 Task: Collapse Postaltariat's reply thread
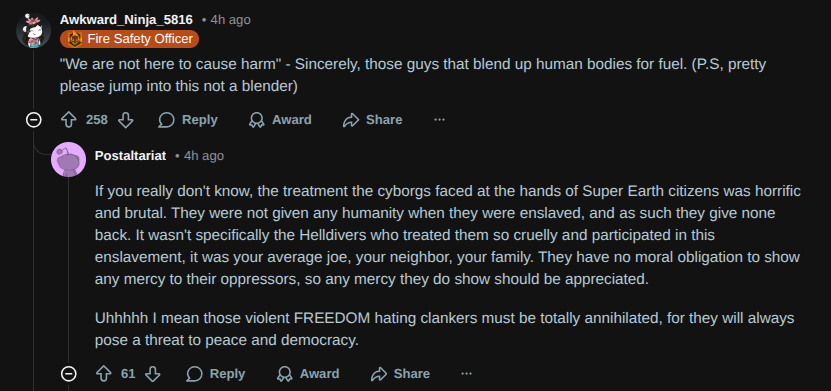[x=68, y=374]
